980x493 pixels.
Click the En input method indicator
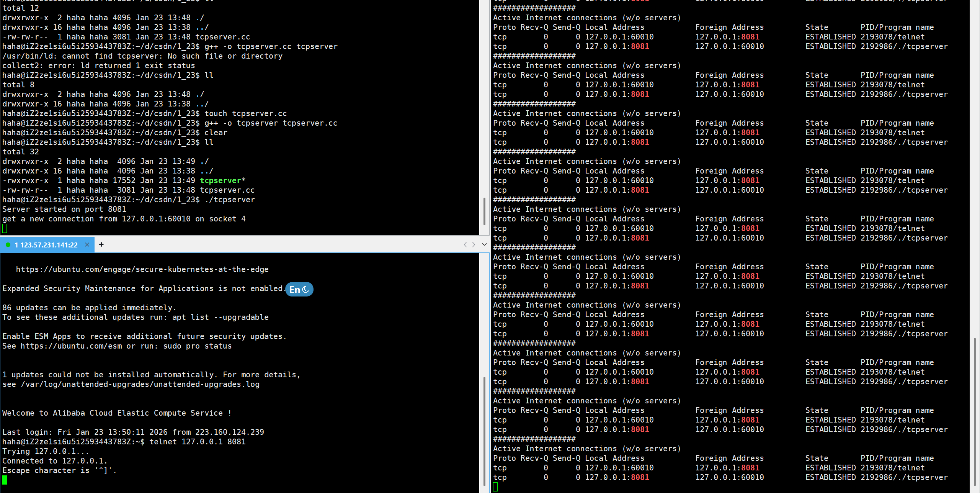pos(294,290)
